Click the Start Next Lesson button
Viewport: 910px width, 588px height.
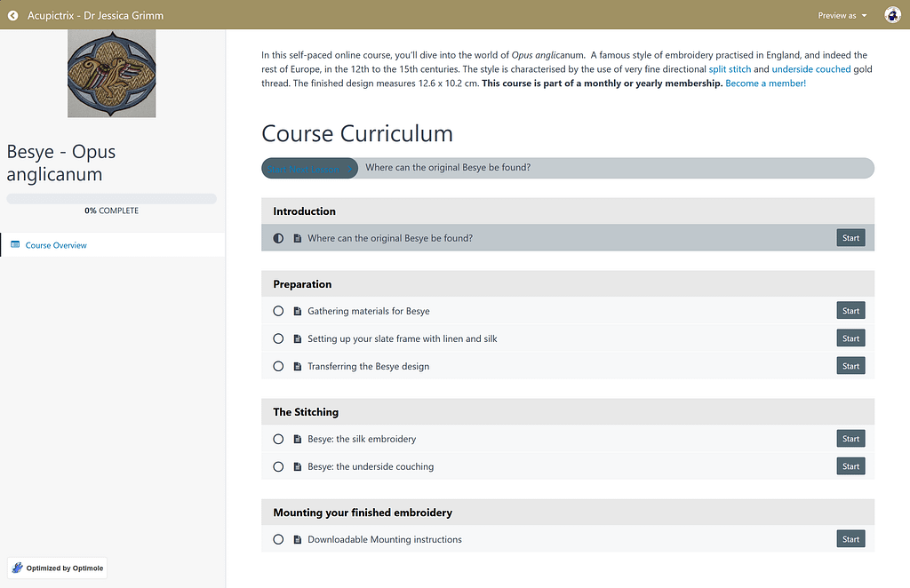(309, 168)
